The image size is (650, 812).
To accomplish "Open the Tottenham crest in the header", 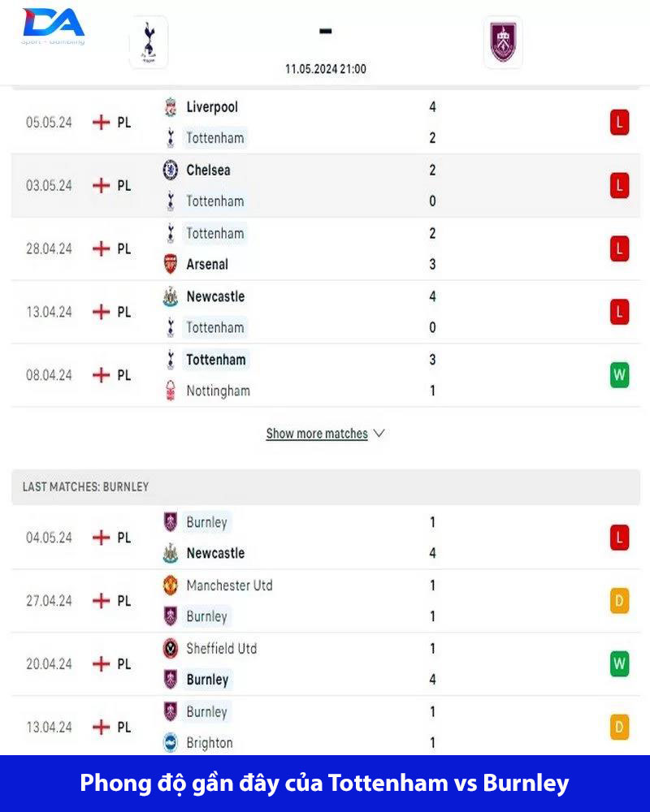I will point(149,42).
